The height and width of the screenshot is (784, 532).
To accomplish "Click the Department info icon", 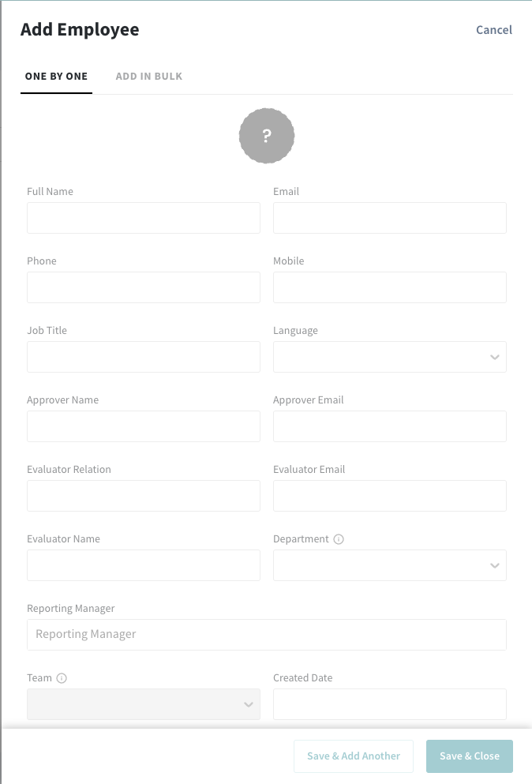I will pos(339,539).
